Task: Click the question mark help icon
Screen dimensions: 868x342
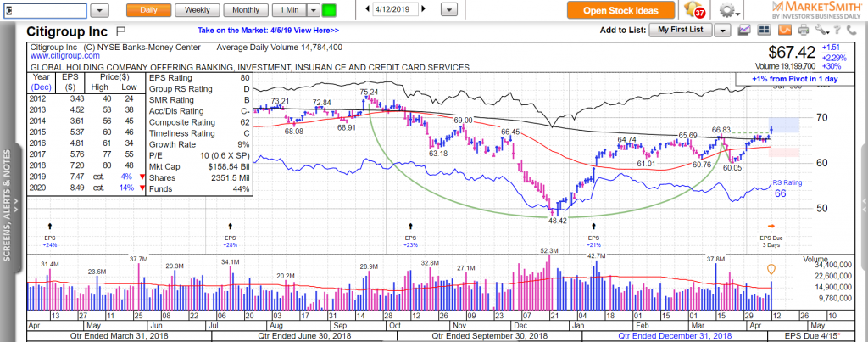Action: click(x=837, y=30)
